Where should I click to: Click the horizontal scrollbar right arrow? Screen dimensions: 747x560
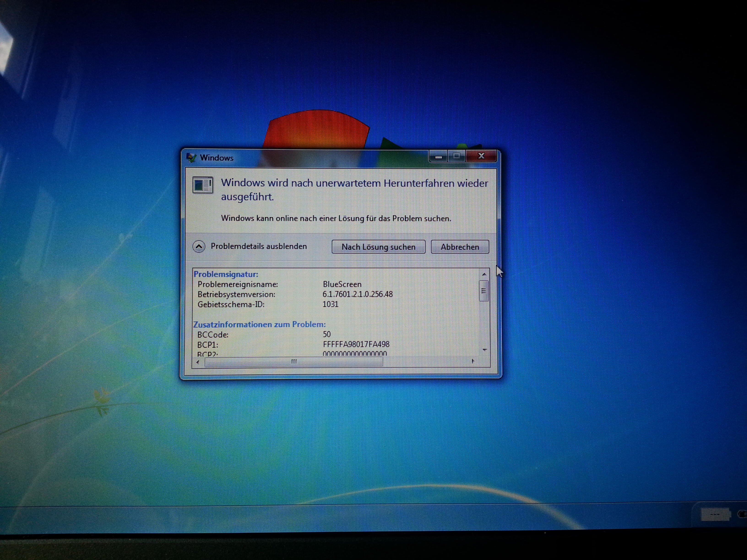[473, 361]
